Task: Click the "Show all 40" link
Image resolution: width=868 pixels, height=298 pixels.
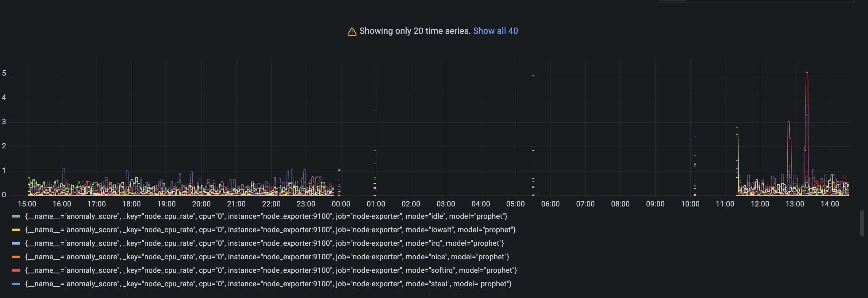Action: (495, 31)
